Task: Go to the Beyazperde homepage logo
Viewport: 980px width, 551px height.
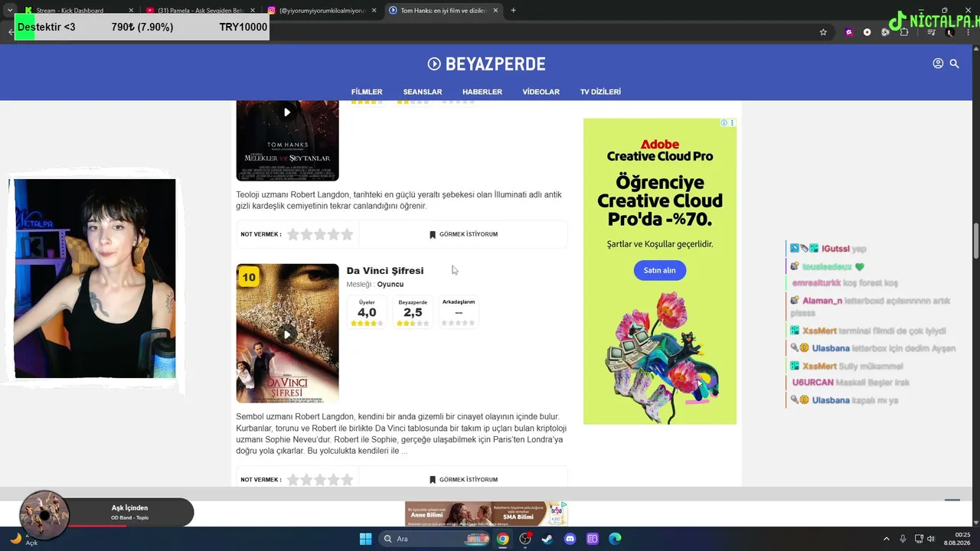Action: [x=486, y=64]
